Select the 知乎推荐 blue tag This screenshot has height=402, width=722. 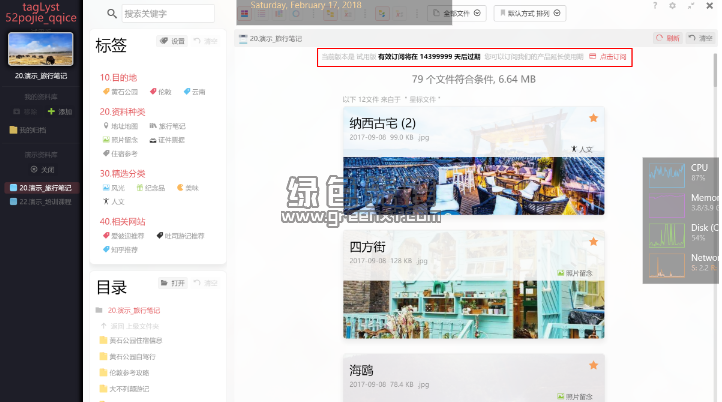[x=120, y=250]
